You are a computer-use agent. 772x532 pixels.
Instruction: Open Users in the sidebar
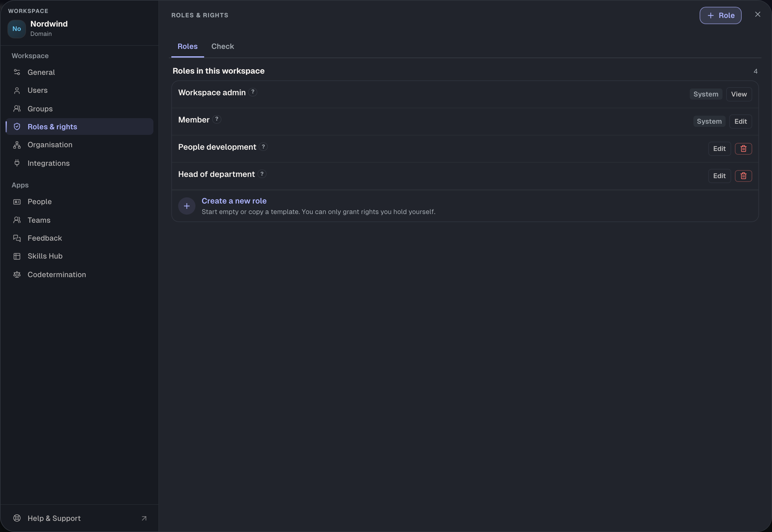pyautogui.click(x=79, y=90)
